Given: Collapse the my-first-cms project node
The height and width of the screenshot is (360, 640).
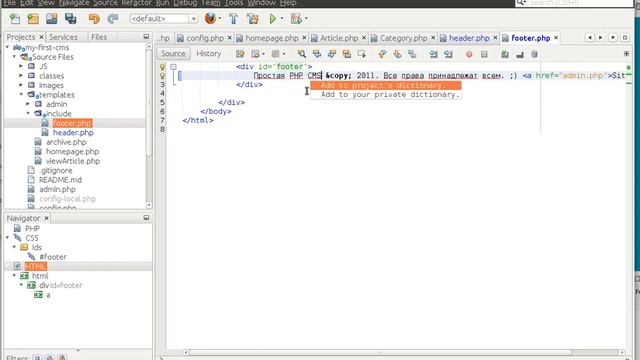Looking at the screenshot, I should point(7,47).
